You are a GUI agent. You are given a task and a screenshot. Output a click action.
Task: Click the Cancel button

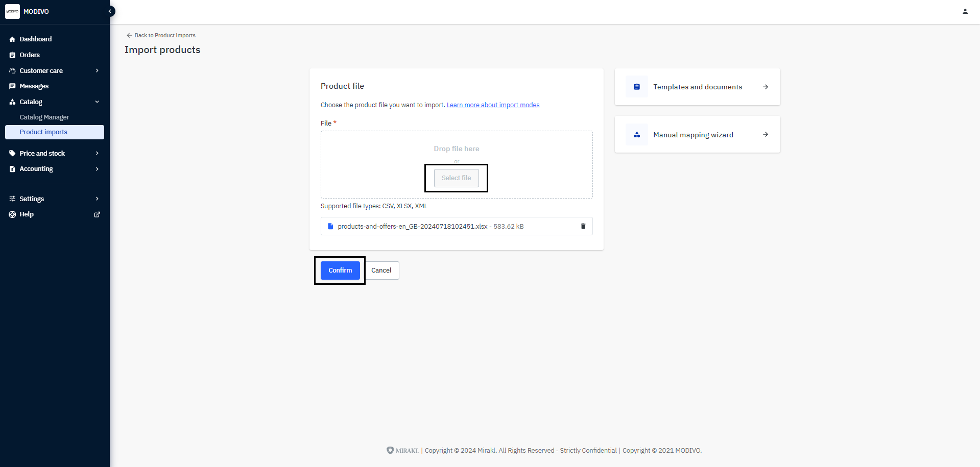(381, 271)
